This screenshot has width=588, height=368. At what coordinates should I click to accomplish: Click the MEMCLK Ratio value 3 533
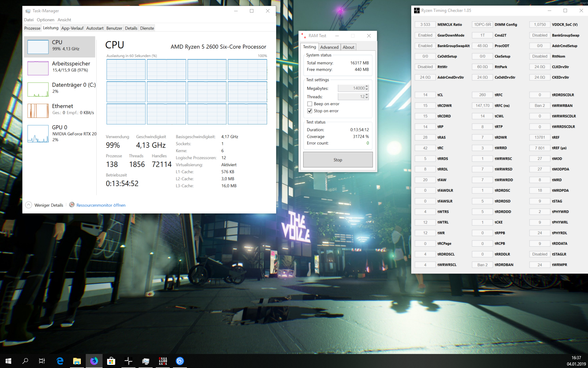click(x=425, y=25)
